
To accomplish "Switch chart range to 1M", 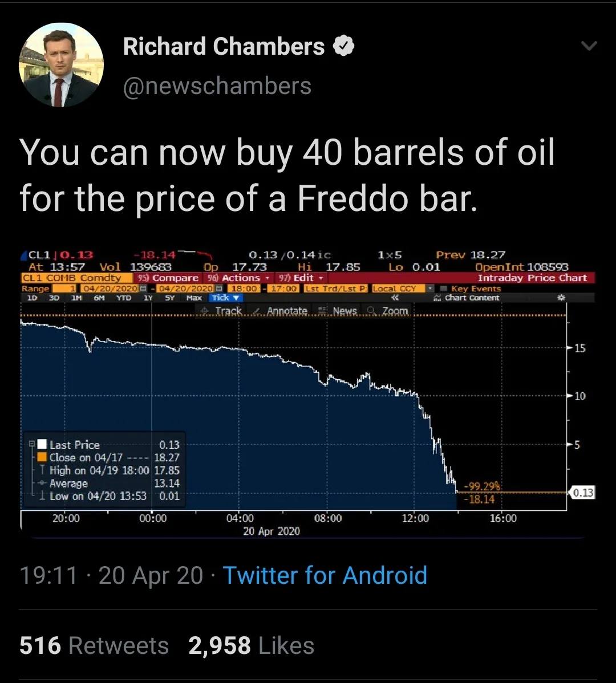I will coord(76,298).
